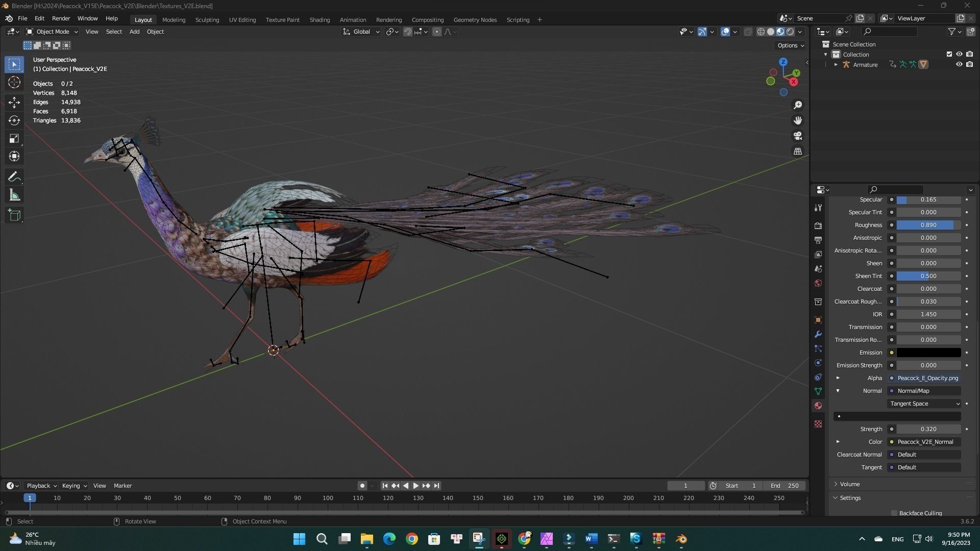Activate the Annotate pencil tool
Viewport: 980px width, 551px height.
click(x=14, y=177)
